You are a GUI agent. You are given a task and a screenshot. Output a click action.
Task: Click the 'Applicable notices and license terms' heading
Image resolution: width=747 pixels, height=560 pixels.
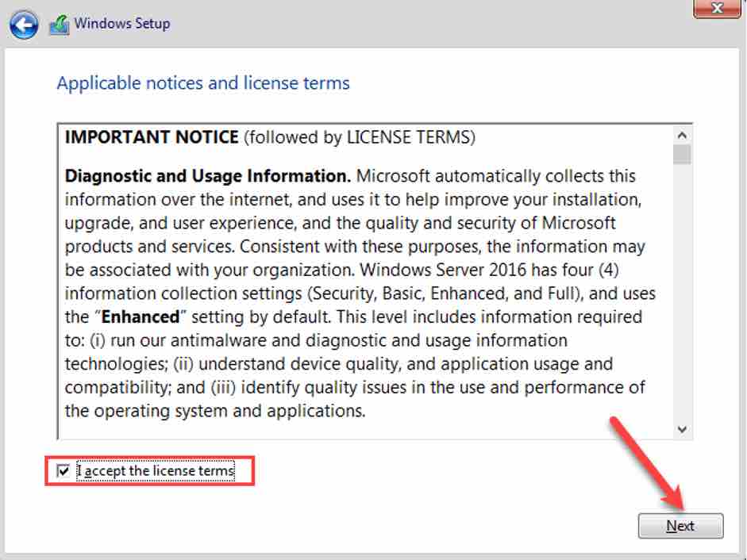[203, 83]
